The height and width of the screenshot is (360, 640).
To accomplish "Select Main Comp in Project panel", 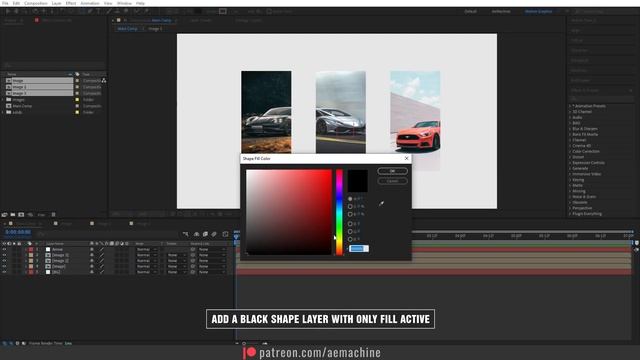I will point(22,106).
